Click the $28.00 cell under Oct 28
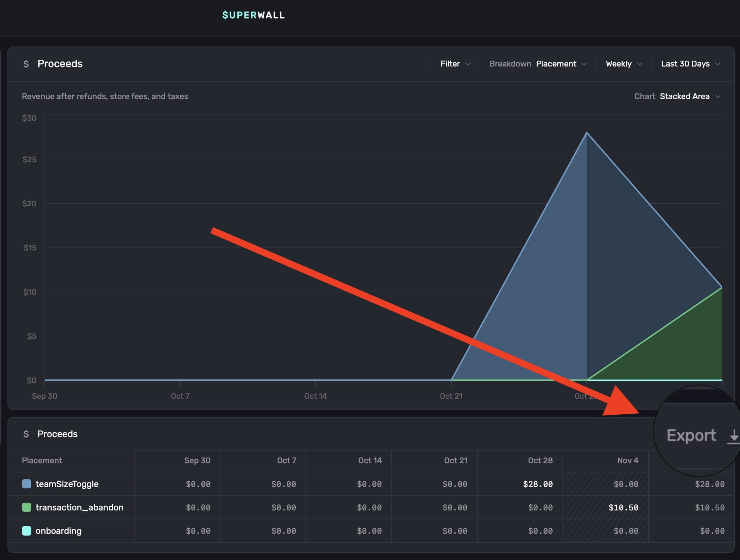The height and width of the screenshot is (560, 740). 538,484
